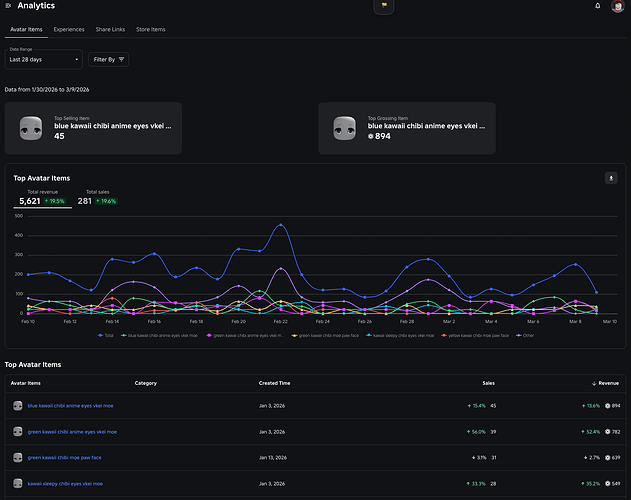
Task: Click the Jan 13, 2026 created date
Action: 273,458
